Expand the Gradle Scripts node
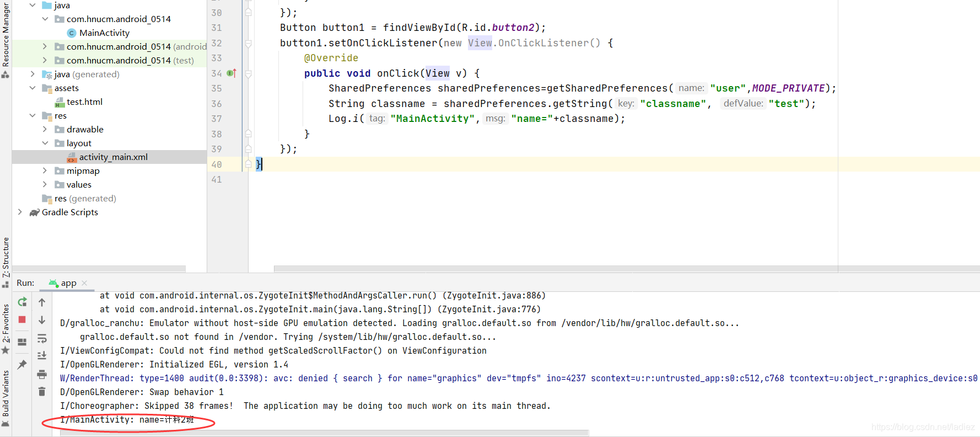980x437 pixels. pos(20,212)
